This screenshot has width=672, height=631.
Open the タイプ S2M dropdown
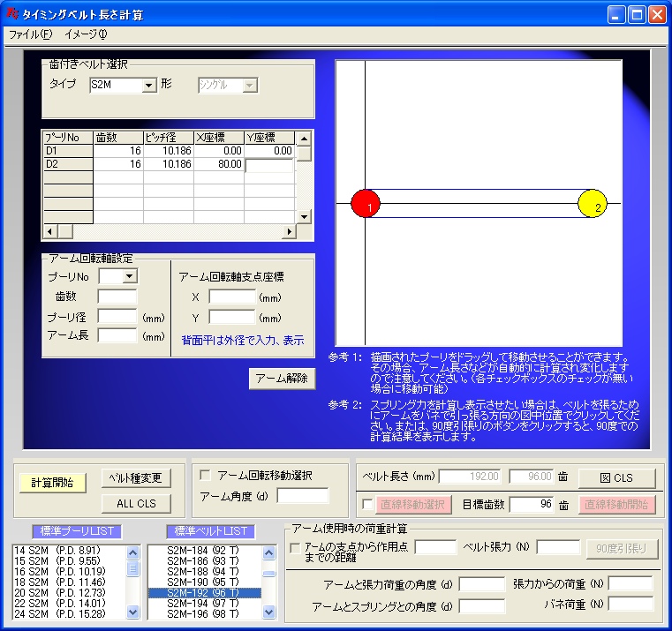click(x=149, y=86)
